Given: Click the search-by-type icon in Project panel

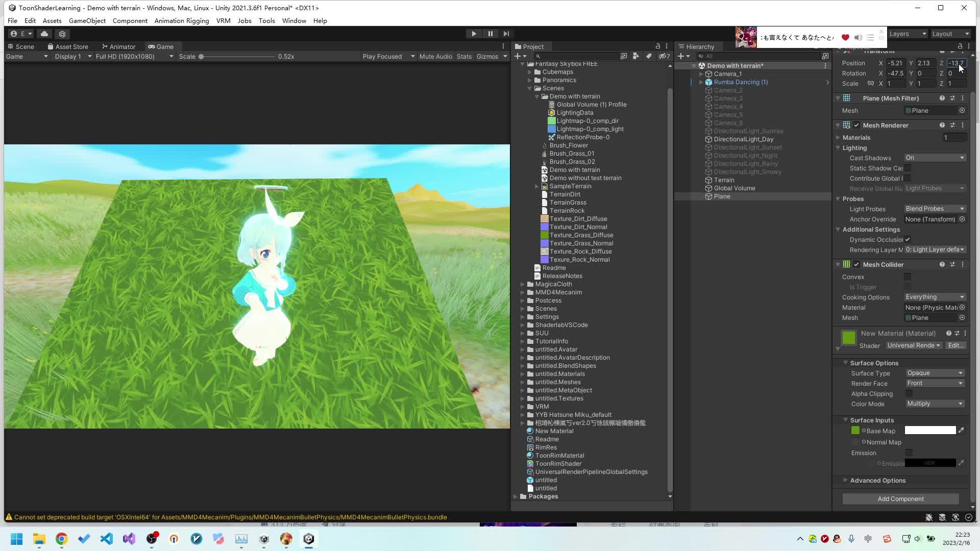Looking at the screenshot, I should (x=635, y=56).
